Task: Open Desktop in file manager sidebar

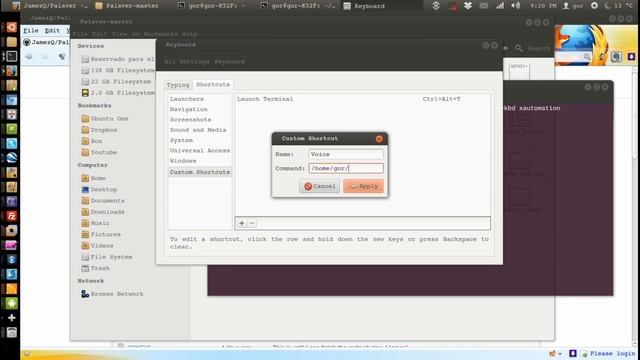Action: pyautogui.click(x=99, y=189)
